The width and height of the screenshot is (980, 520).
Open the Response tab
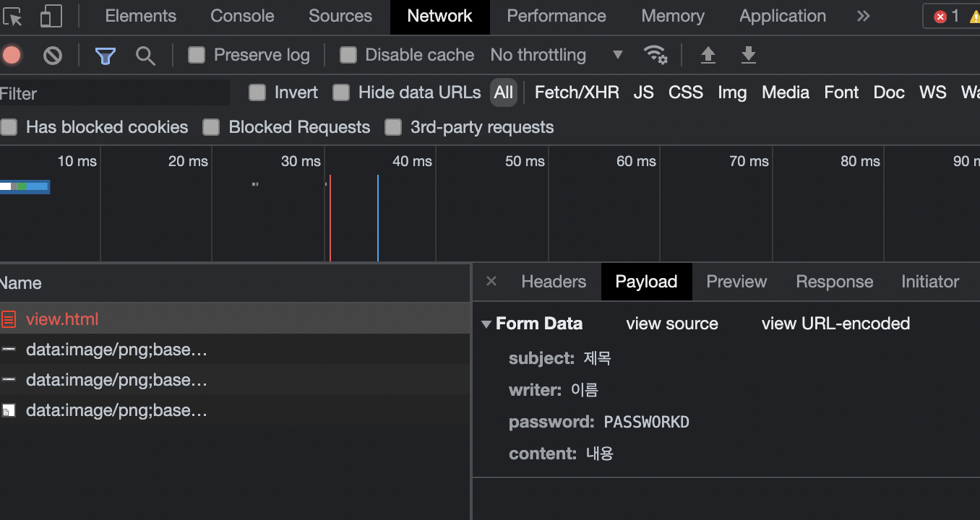(x=834, y=282)
